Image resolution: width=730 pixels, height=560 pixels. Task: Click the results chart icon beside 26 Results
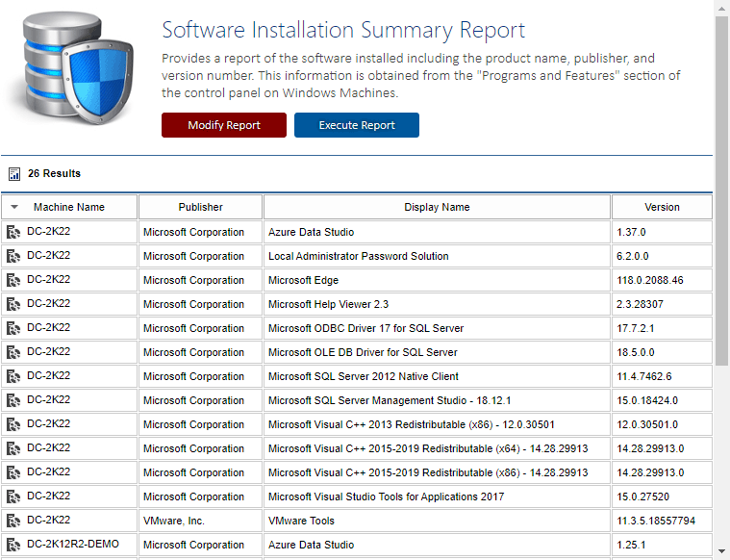[x=14, y=174]
